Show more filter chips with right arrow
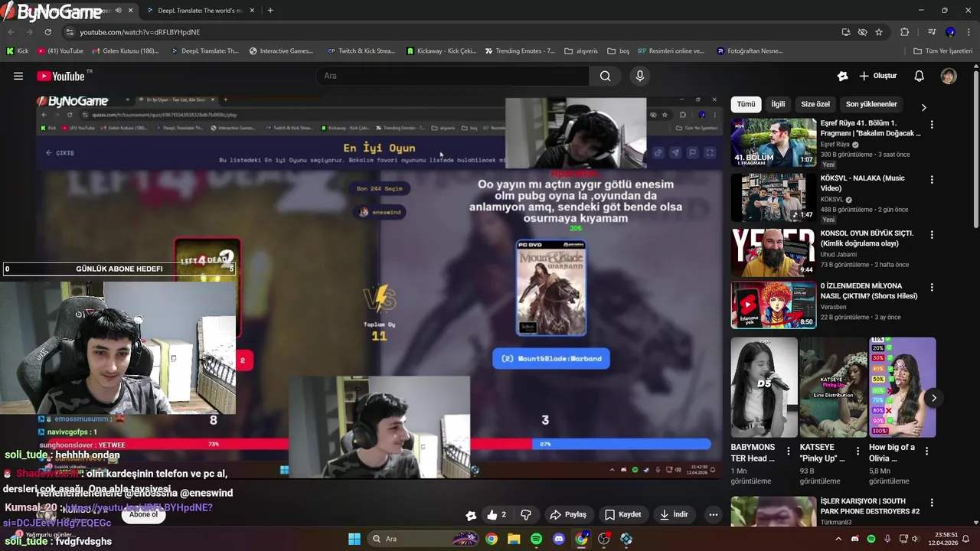The width and height of the screenshot is (980, 551). pyautogui.click(x=923, y=107)
